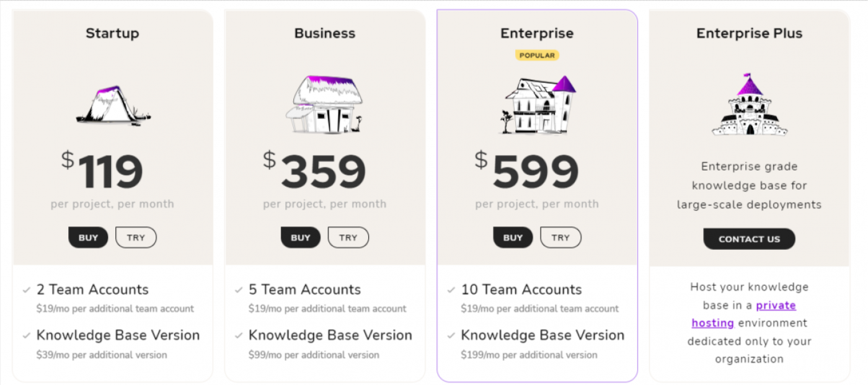This screenshot has height=385, width=868.
Task: Click checkmark beside 5 Team Accounts
Action: pyautogui.click(x=239, y=290)
